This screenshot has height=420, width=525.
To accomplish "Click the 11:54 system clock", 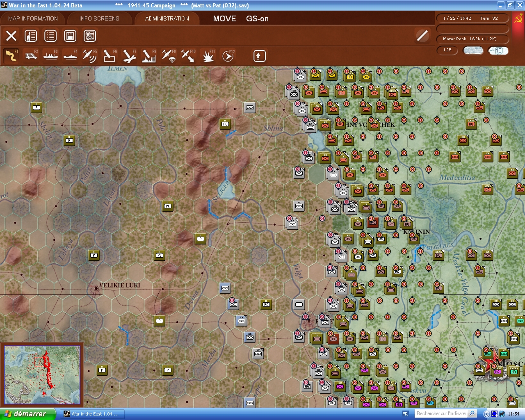I will tap(514, 414).
